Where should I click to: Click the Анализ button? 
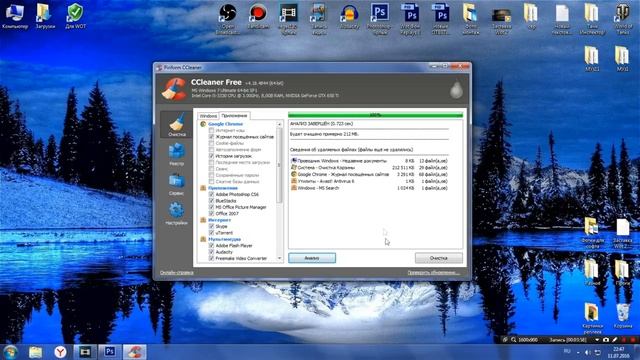(x=312, y=258)
